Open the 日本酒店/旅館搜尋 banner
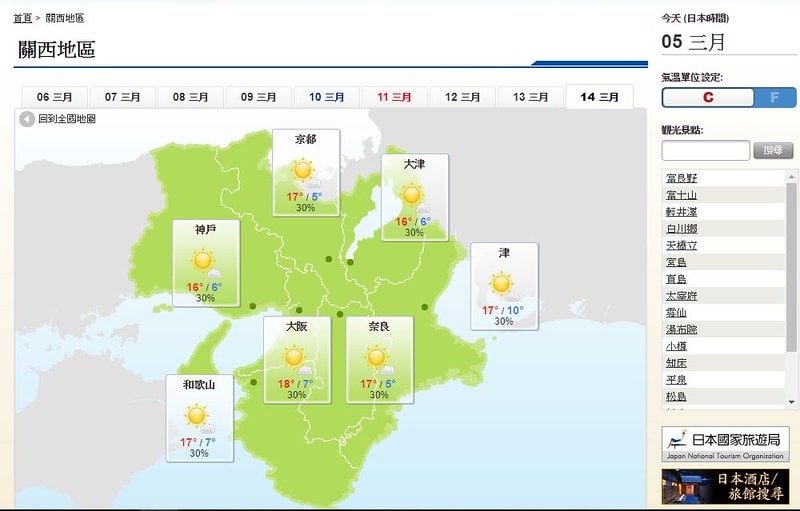Screen dimensions: 800x511 [x=725, y=487]
